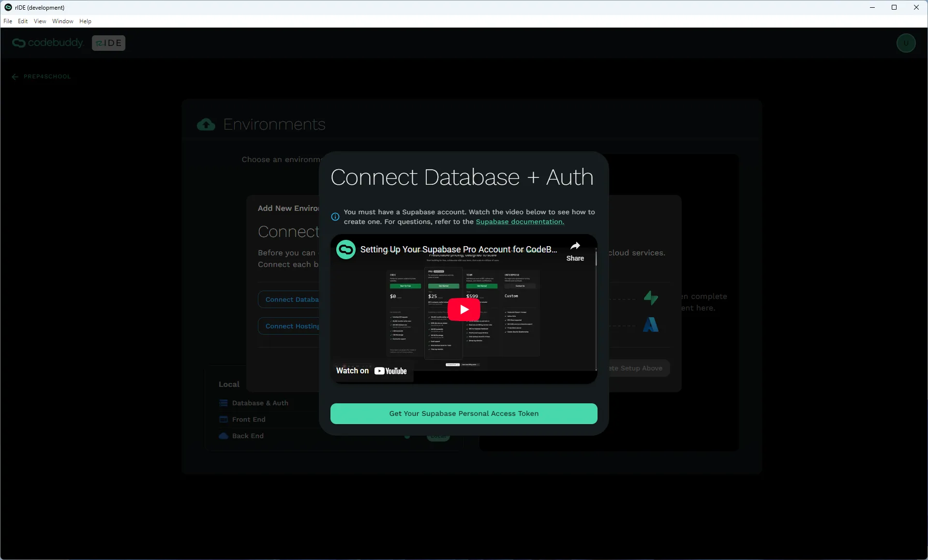Play the Supabase setup video

tap(464, 309)
